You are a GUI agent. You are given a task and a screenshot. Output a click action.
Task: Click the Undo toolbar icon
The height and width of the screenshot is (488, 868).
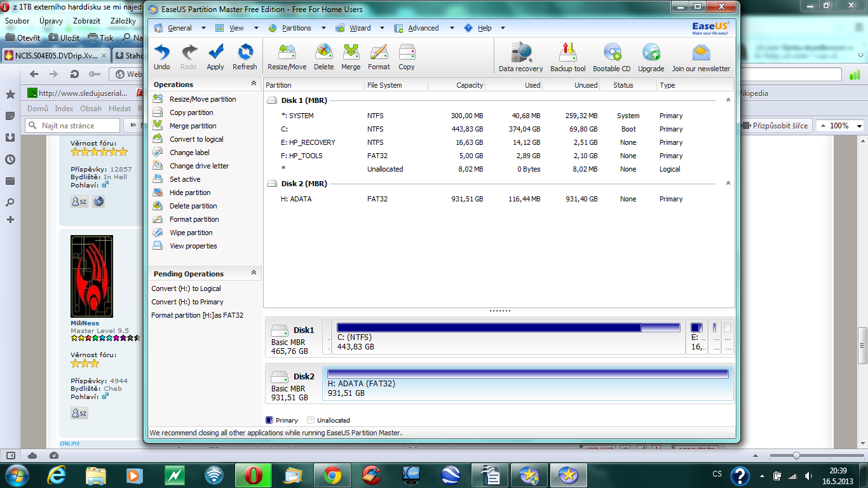(162, 57)
